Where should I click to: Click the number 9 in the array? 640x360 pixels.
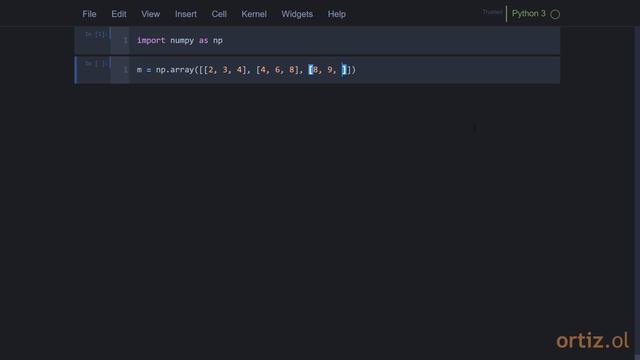330,70
